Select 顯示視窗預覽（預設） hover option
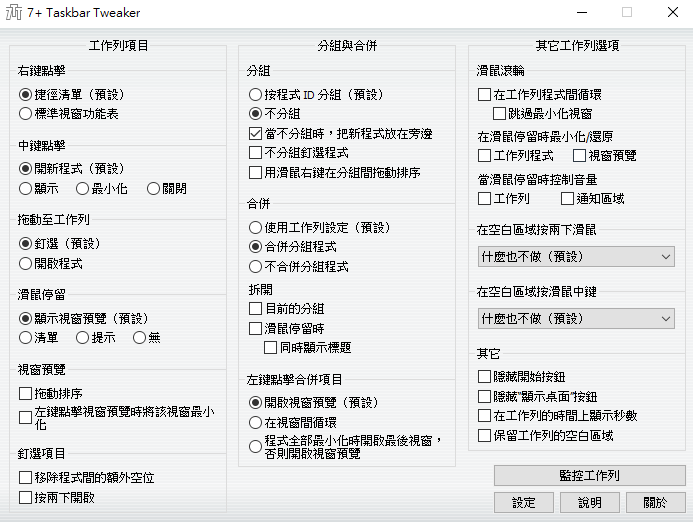Screen dimensions: 693x522 click(84, 318)
